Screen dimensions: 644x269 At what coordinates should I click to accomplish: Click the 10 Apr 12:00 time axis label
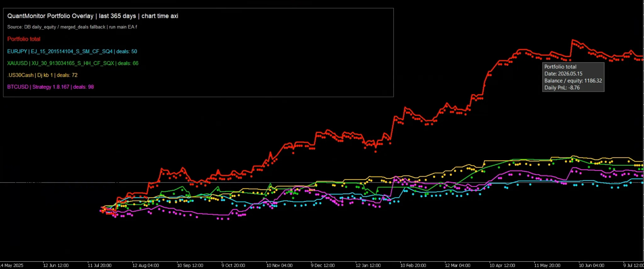point(502,266)
